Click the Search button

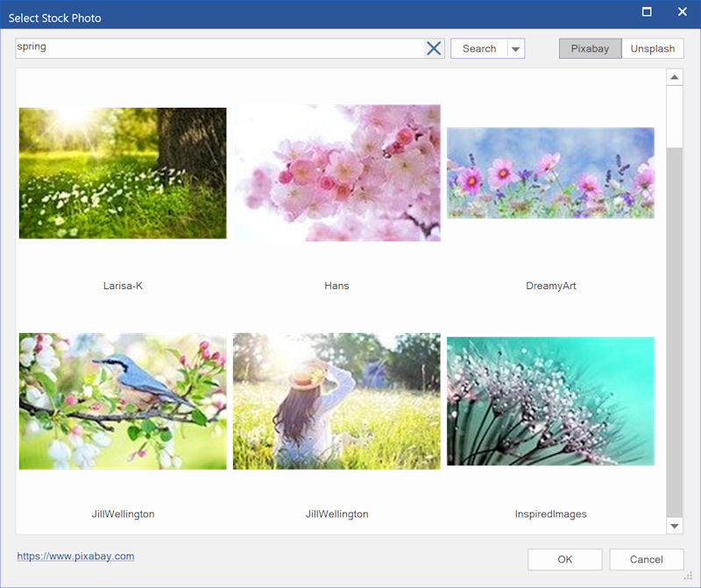pos(478,49)
